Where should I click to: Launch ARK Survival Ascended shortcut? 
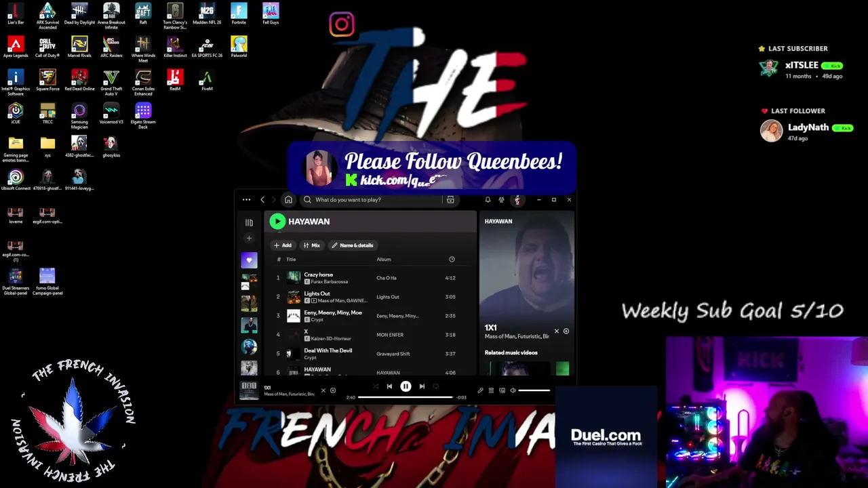point(47,16)
